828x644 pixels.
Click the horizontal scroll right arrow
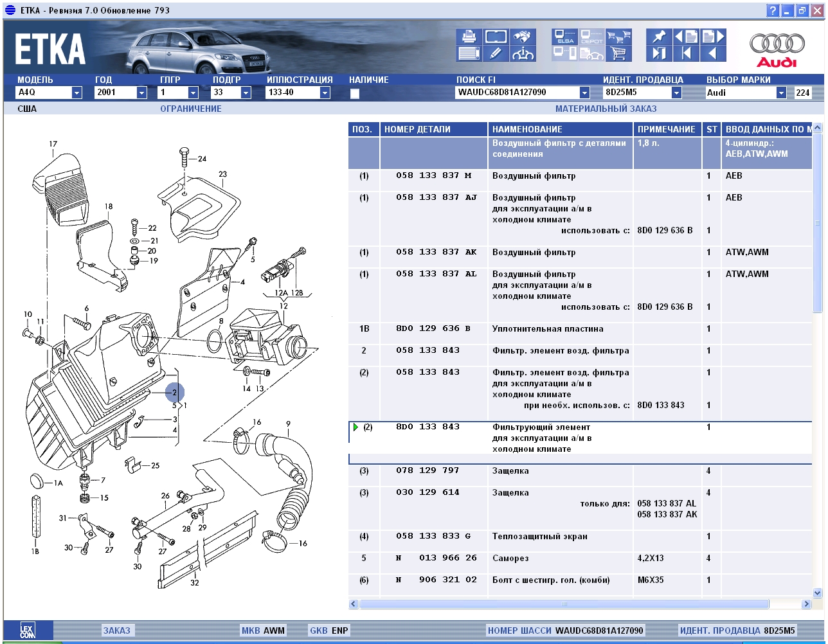pyautogui.click(x=806, y=604)
